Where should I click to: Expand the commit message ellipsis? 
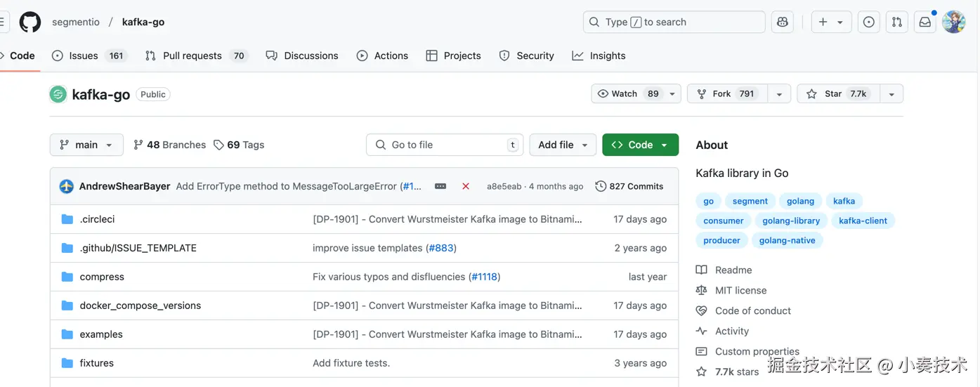pos(440,186)
